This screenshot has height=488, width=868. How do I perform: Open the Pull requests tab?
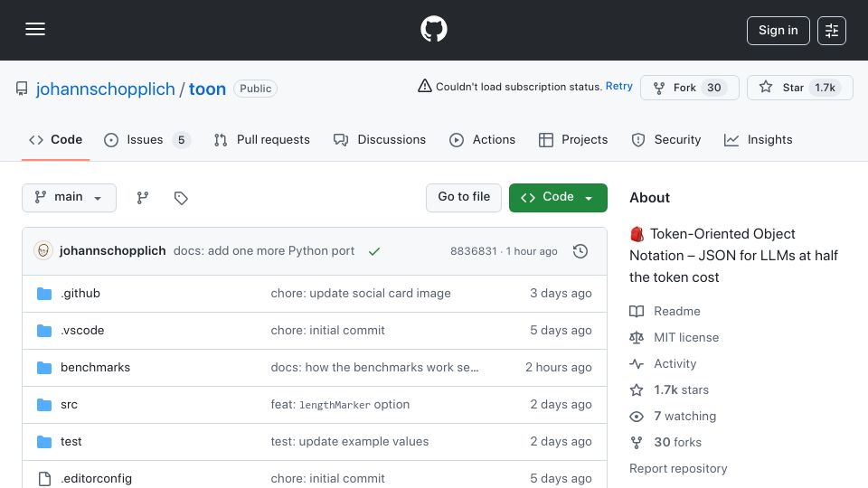262,140
